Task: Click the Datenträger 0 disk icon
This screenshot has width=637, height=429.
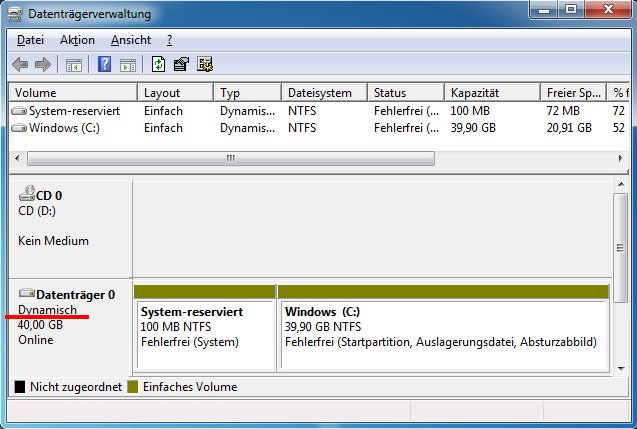Action: tap(27, 292)
